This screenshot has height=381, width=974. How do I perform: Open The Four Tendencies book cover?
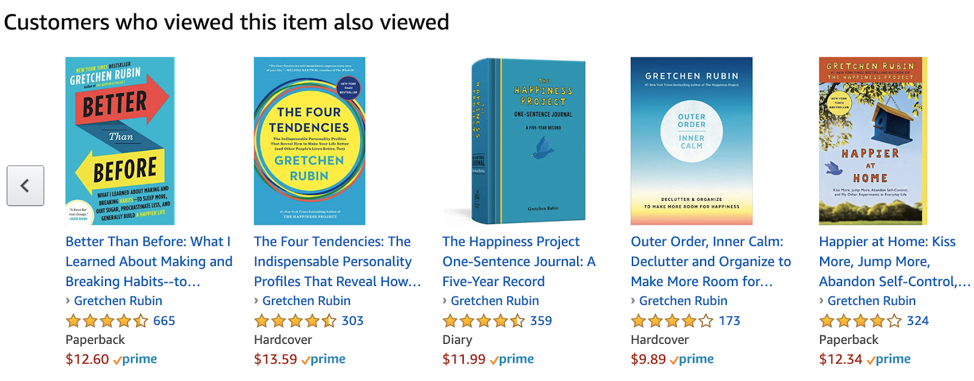309,141
